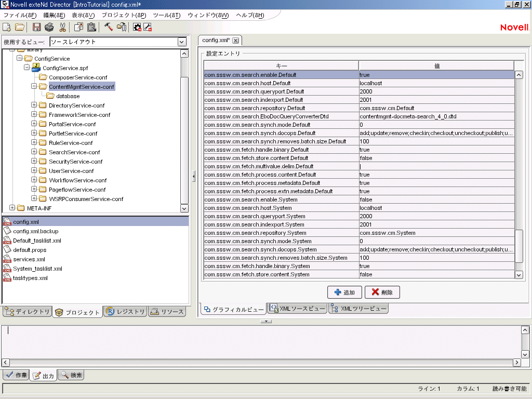Save file with floppy disk icon

(36, 27)
